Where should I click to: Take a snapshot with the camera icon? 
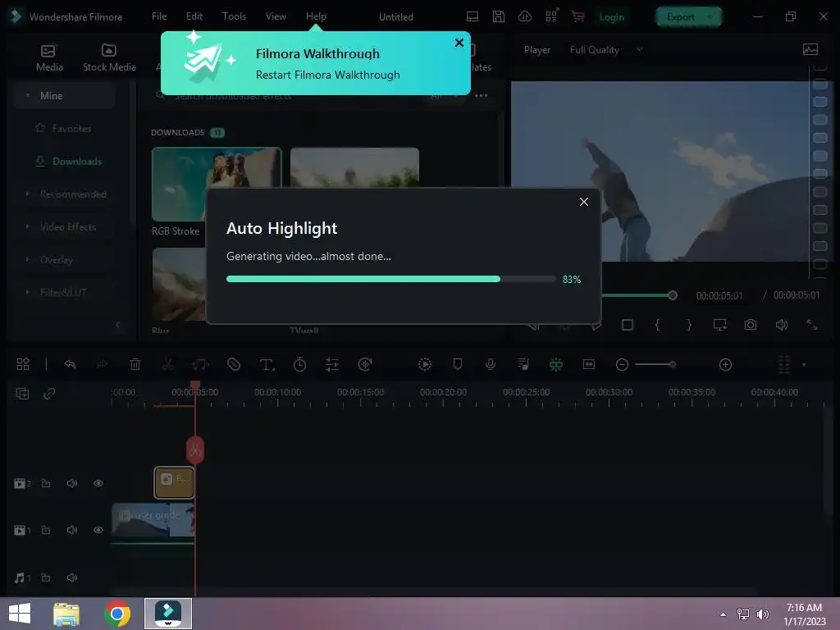pyautogui.click(x=751, y=325)
